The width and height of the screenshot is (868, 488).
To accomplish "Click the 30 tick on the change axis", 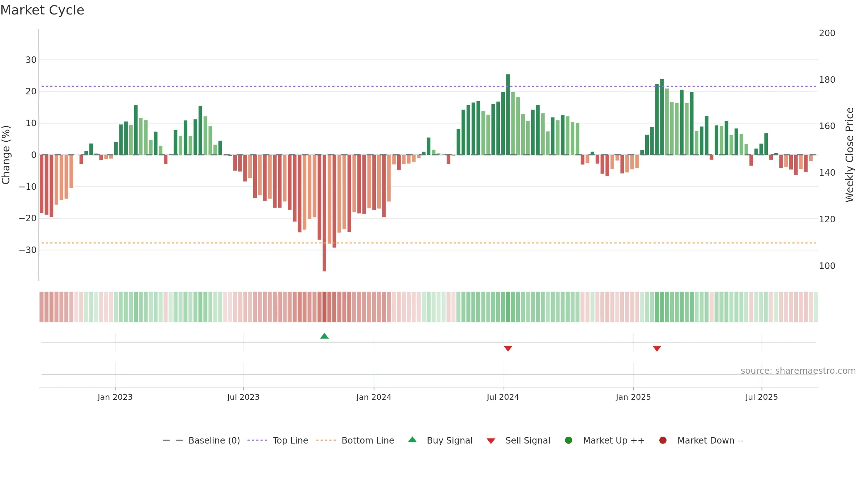I will pos(31,60).
